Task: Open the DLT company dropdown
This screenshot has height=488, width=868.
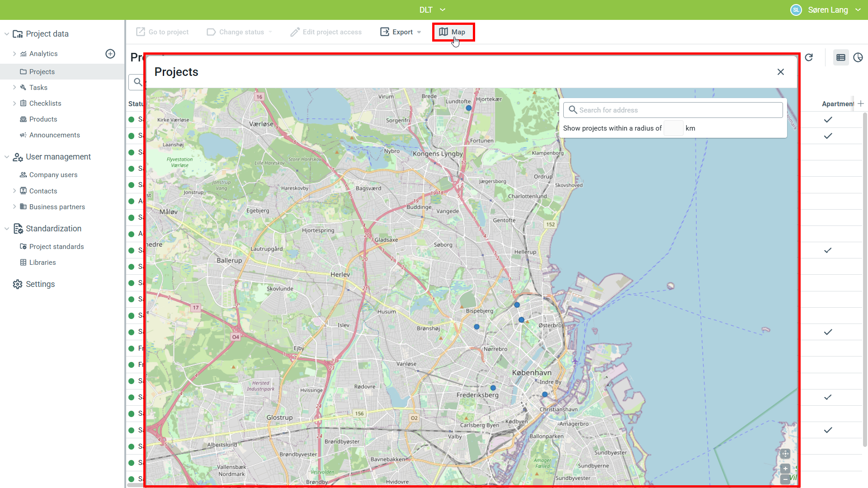Action: pyautogui.click(x=432, y=10)
